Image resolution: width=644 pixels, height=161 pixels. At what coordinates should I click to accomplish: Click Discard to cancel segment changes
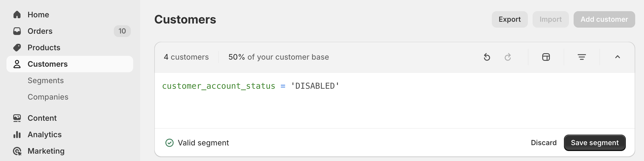pyautogui.click(x=544, y=143)
